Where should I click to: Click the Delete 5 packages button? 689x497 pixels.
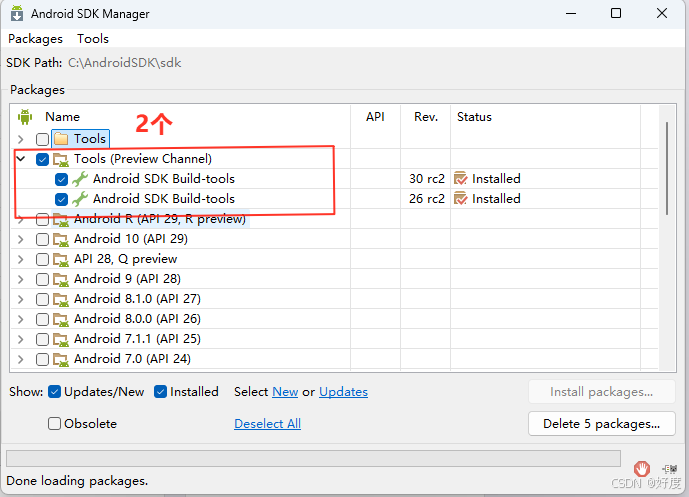[602, 424]
